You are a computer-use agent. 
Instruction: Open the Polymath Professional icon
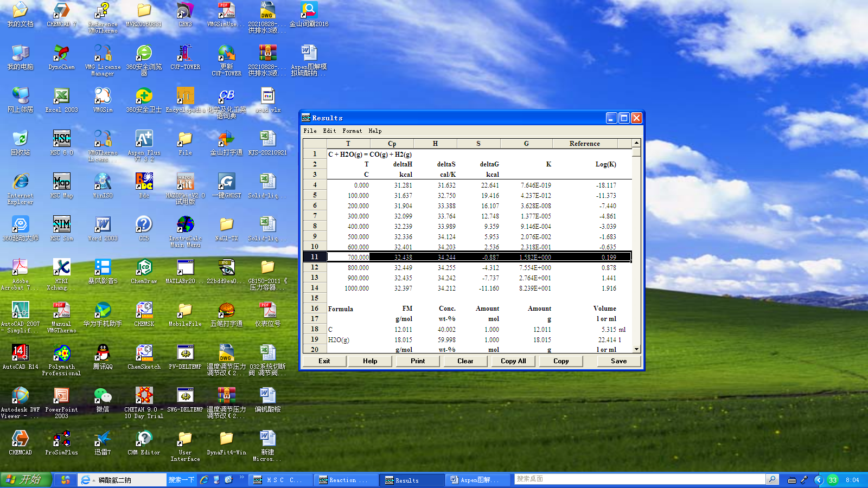(61, 360)
